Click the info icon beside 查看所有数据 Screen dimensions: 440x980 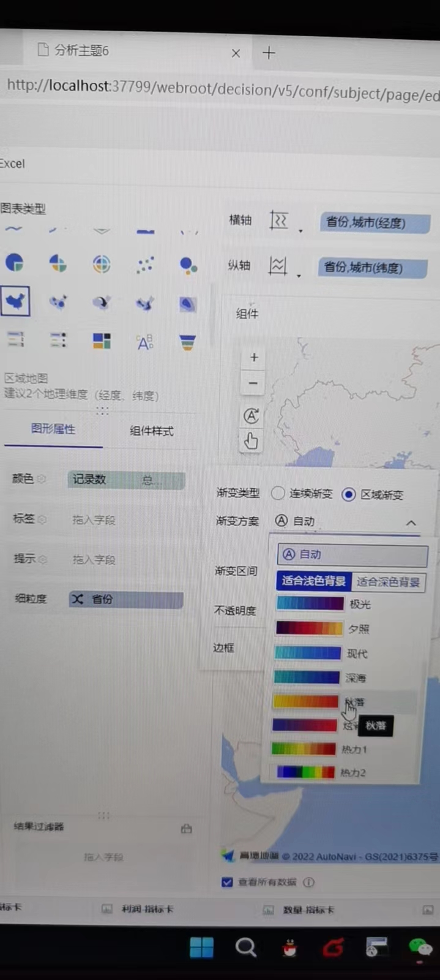coord(309,882)
